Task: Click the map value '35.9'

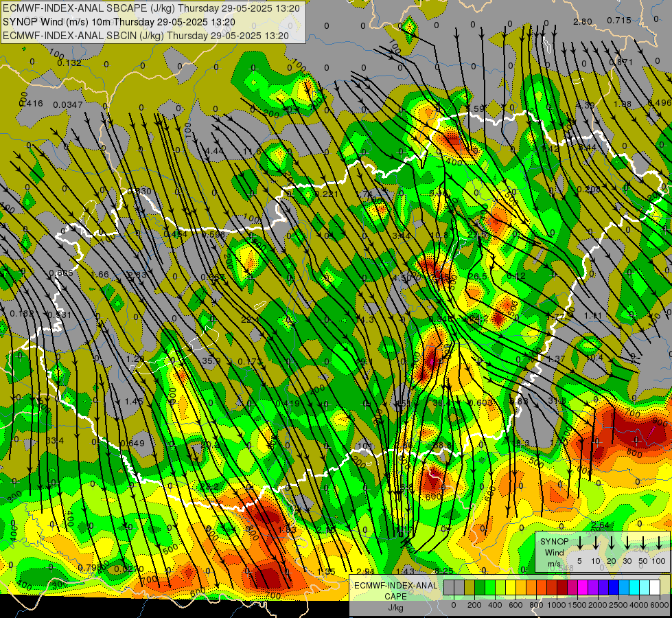Action: pyautogui.click(x=211, y=360)
